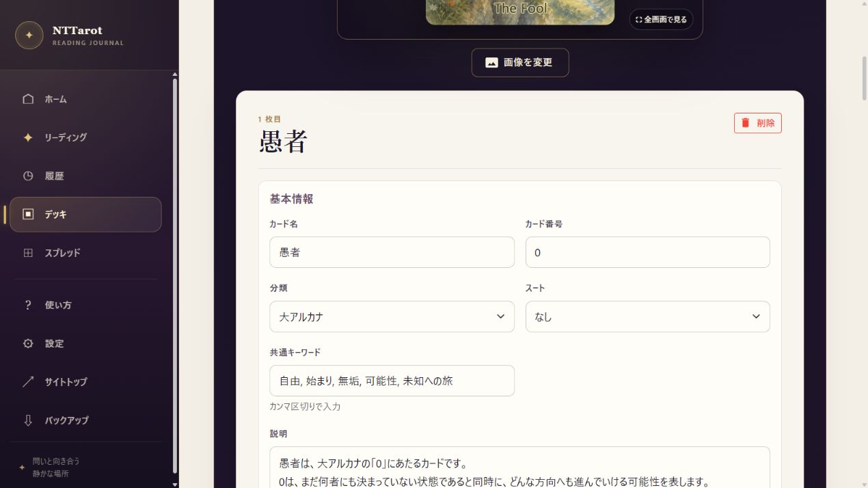Viewport: 868px width, 488px height.
Task: Delete card with 削除 button
Action: 758,123
